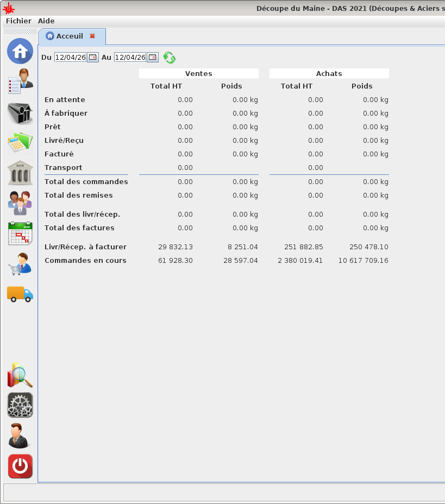Open the Du date calendar picker
Viewport: 445px width, 504px height.
pos(93,57)
